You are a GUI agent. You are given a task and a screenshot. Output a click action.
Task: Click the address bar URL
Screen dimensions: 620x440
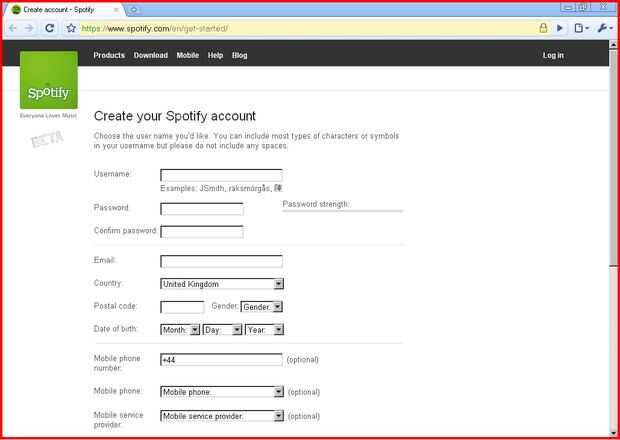pyautogui.click(x=155, y=28)
